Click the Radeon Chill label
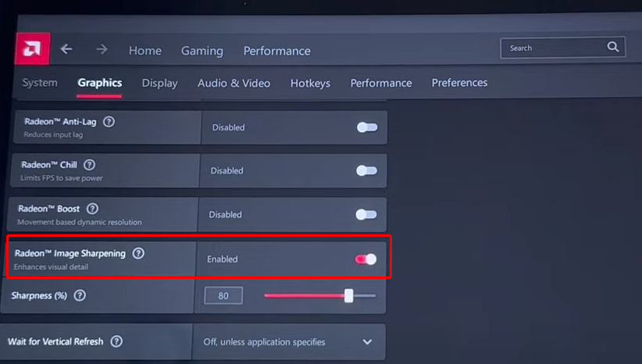This screenshot has width=642, height=364. (x=49, y=165)
